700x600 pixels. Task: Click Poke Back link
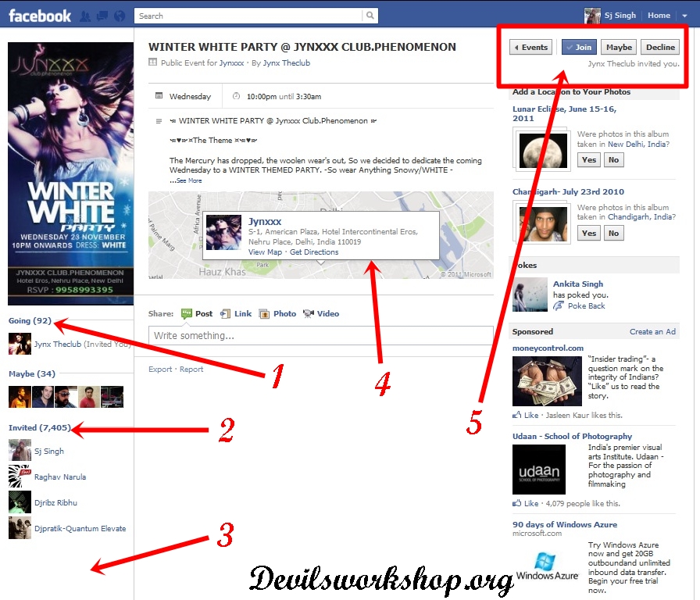[586, 305]
